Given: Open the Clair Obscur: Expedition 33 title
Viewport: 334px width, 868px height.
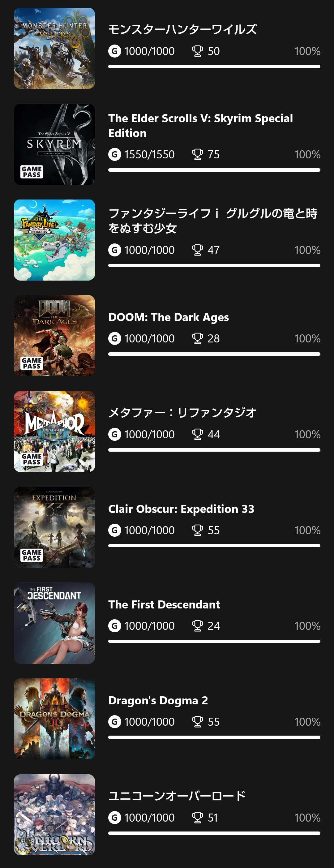Looking at the screenshot, I should 181,509.
